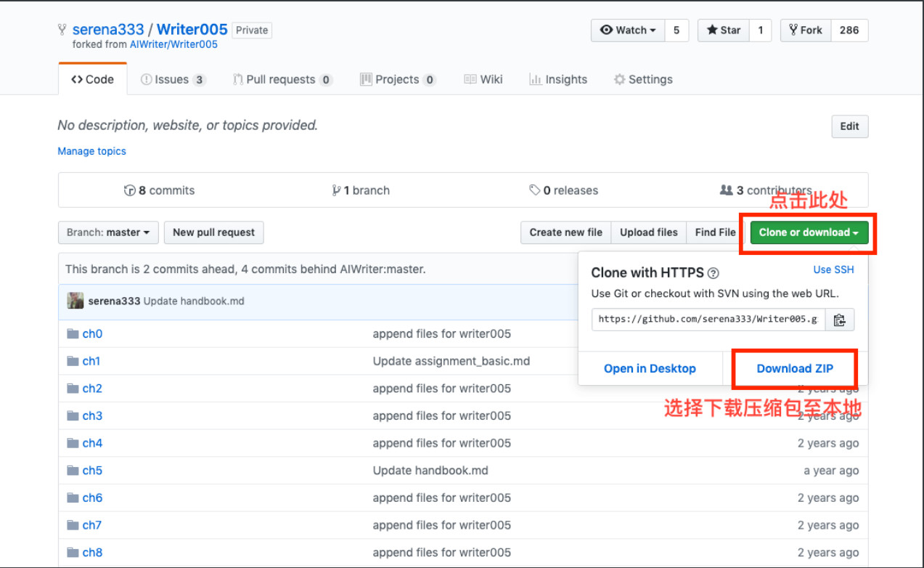
Task: Open the Insights tab
Action: (558, 79)
